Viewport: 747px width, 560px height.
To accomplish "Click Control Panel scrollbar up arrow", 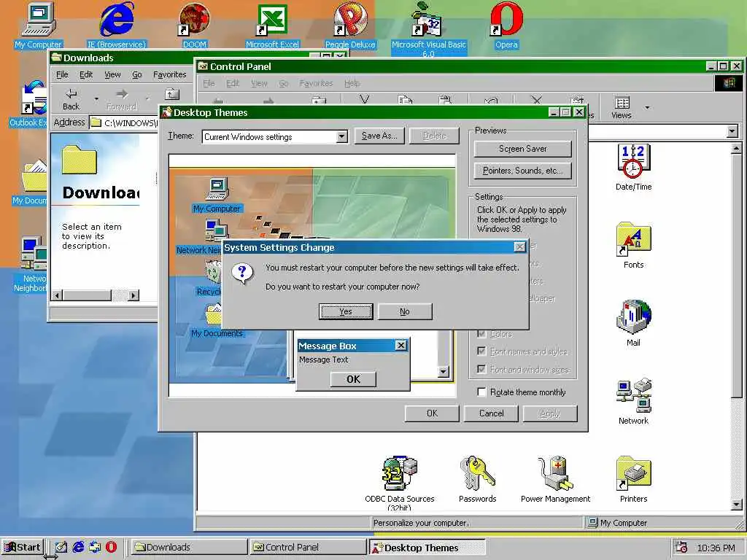I will [737, 149].
